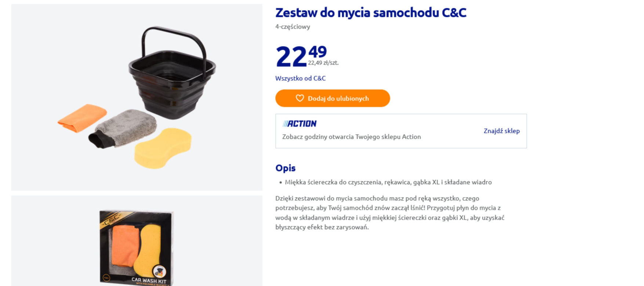Screen dimensions: 644x286
Task: Click bullet line about Miękka ściereczka
Action: pos(388,182)
